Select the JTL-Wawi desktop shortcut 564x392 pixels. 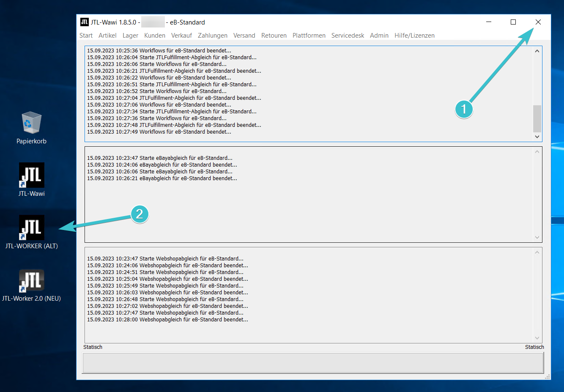[32, 180]
